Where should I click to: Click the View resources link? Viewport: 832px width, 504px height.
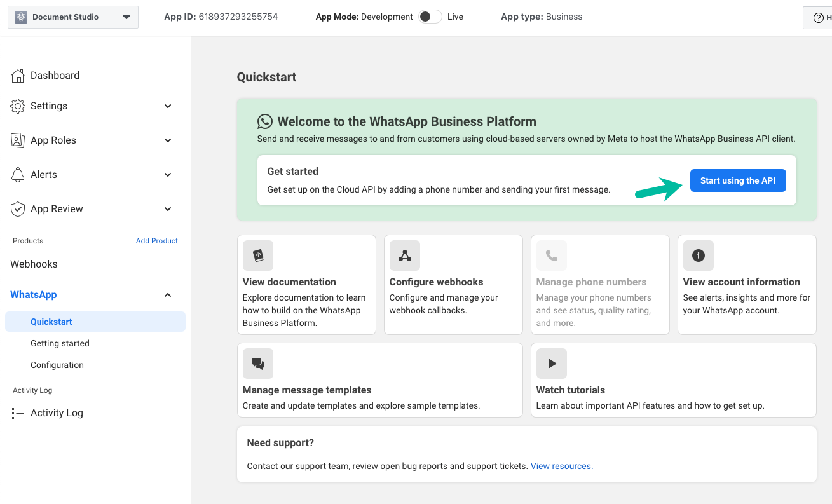coord(562,466)
